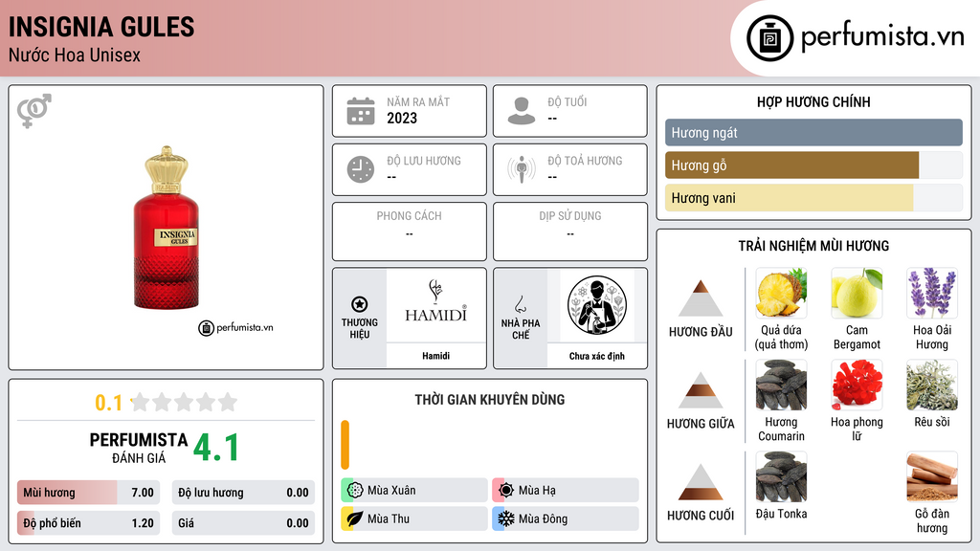Click the Chưa xác định perfumer text

click(x=597, y=356)
